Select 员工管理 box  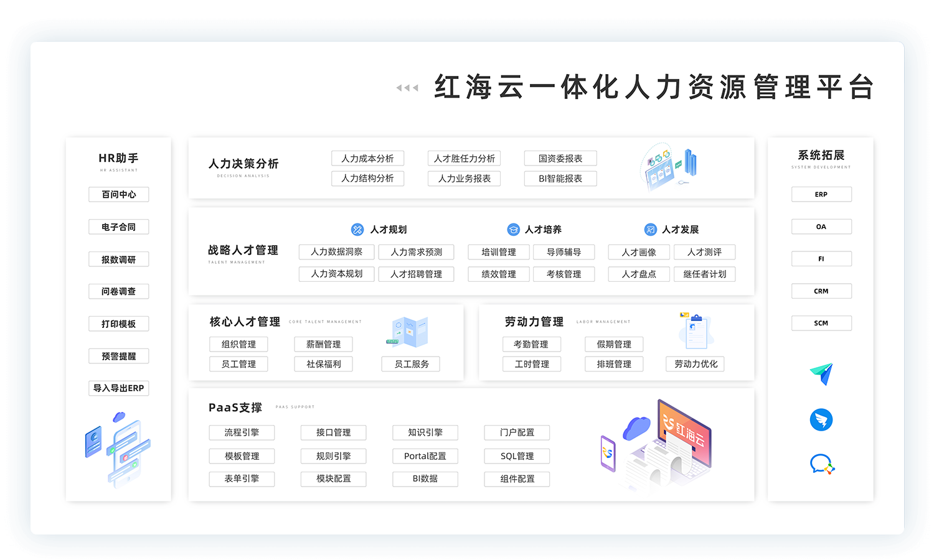tap(239, 364)
